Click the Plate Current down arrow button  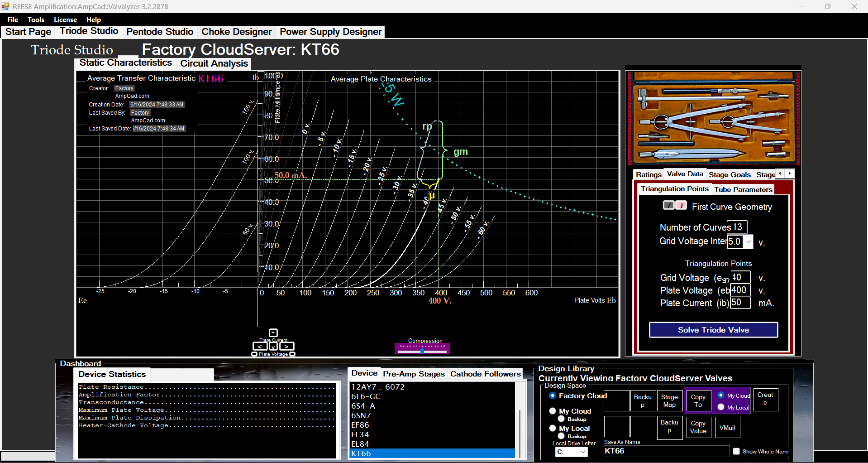click(273, 346)
